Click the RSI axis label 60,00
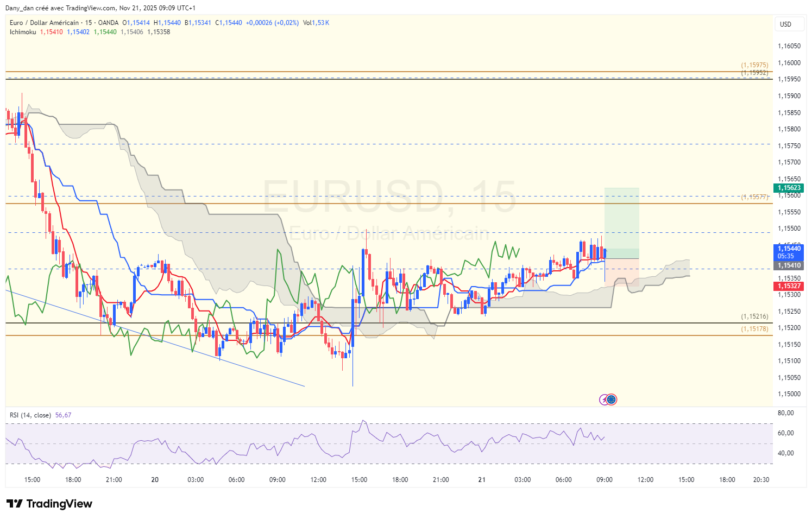Screen dimensions: 812x520 point(786,433)
